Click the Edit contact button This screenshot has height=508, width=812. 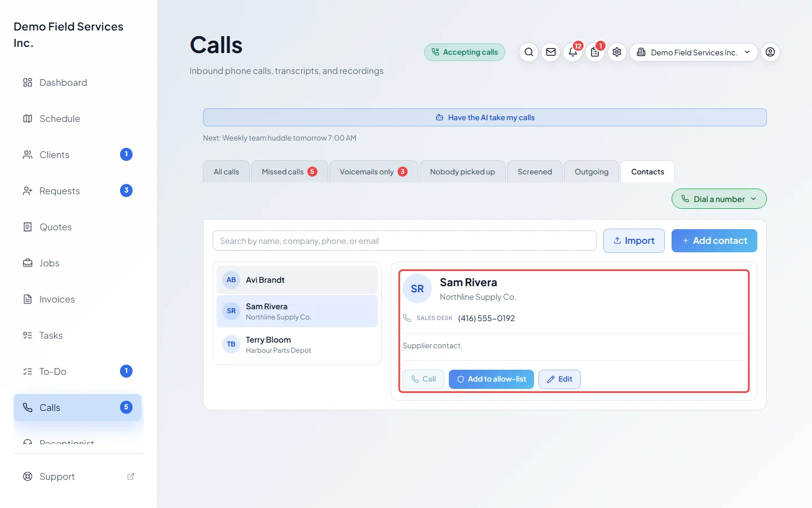[559, 379]
